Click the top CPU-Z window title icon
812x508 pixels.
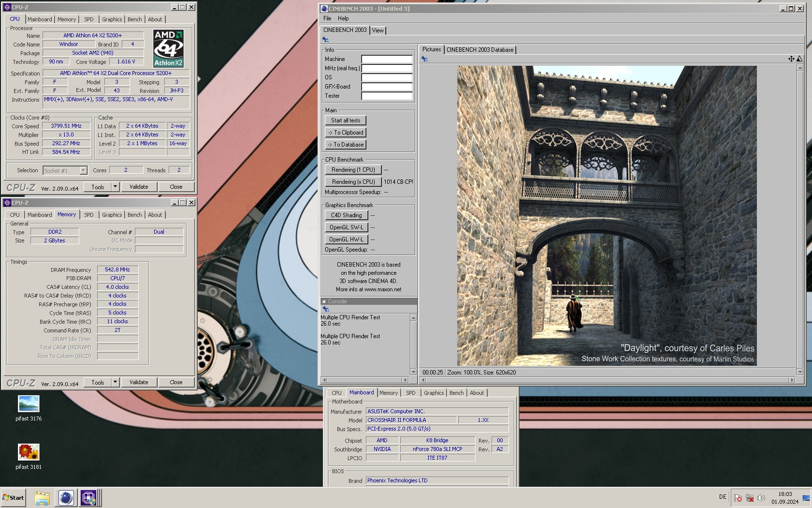point(7,7)
